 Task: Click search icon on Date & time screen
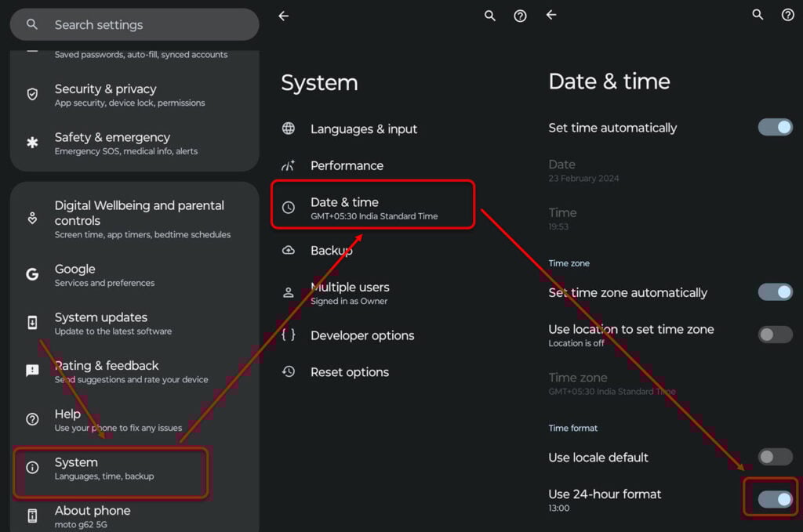(x=758, y=15)
